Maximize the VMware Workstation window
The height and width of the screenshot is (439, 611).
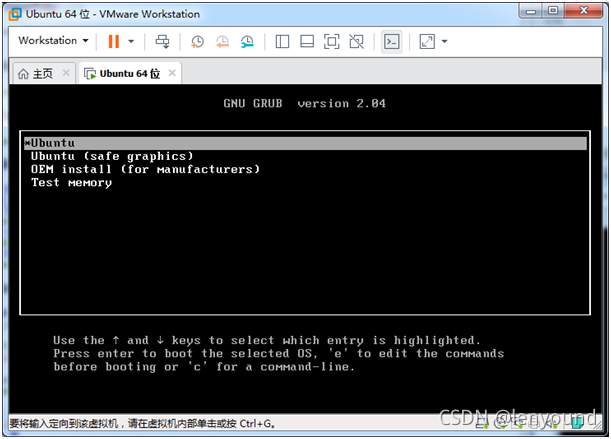pos(553,11)
